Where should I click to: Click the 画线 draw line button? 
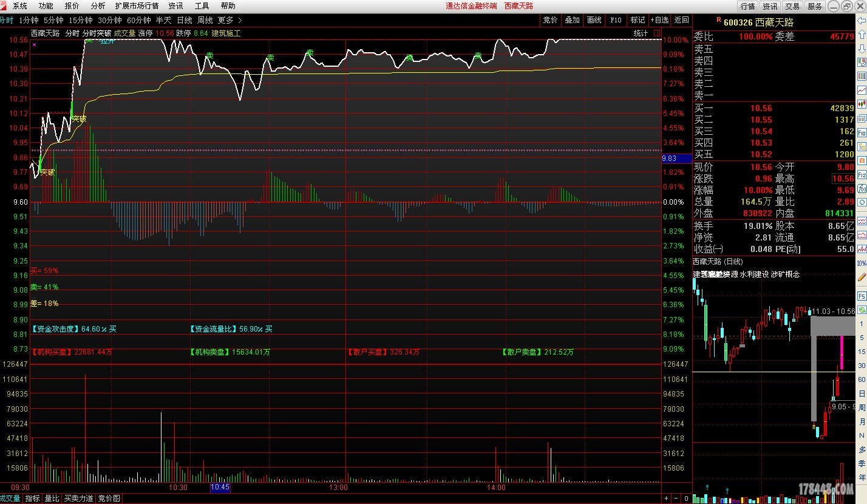(x=594, y=20)
